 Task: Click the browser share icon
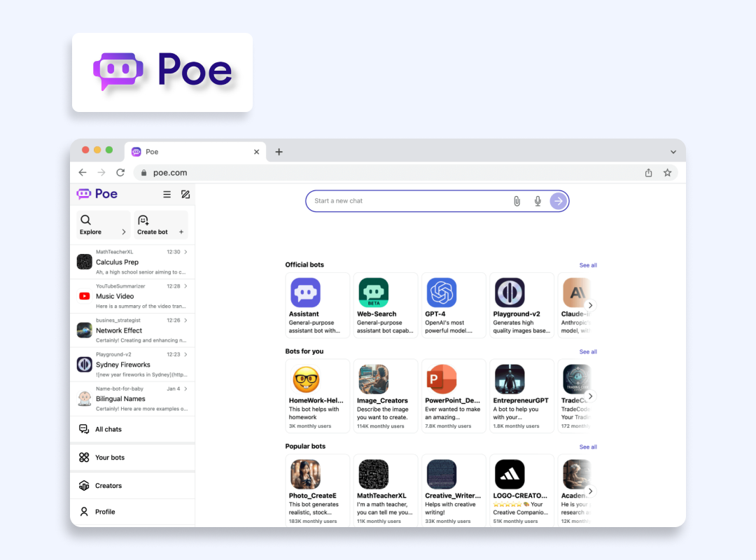pyautogui.click(x=648, y=172)
